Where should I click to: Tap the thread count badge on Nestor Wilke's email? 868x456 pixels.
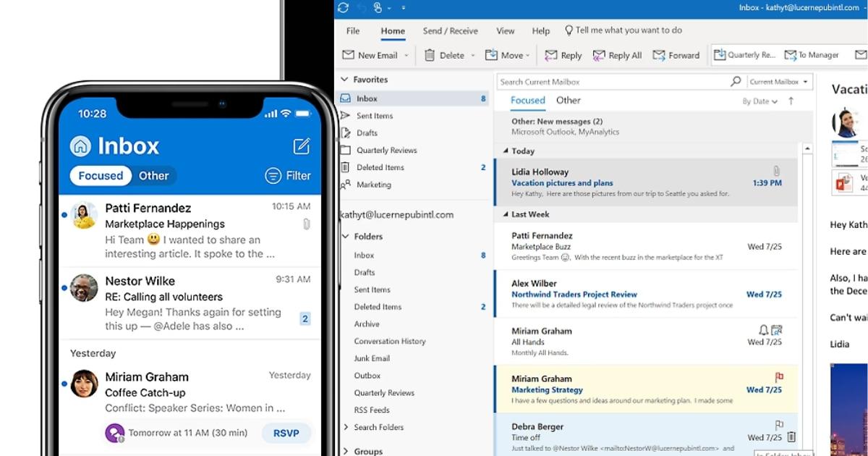[x=305, y=318]
